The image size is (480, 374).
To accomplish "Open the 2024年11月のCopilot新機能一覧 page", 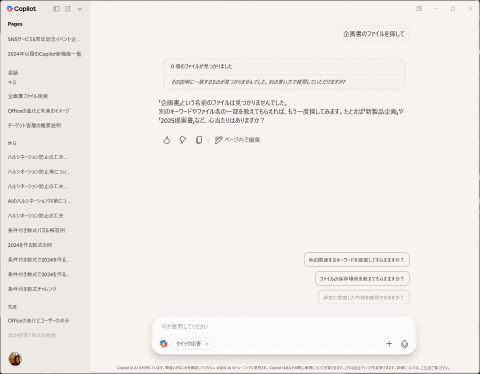I will point(44,54).
